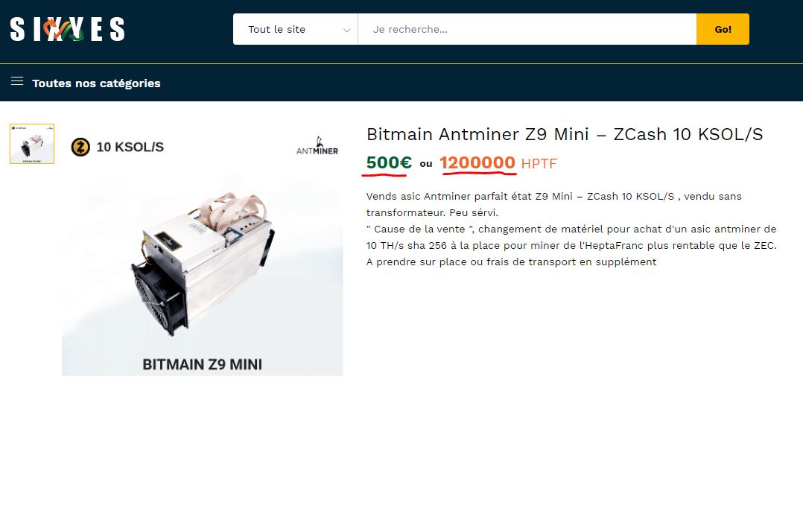
Task: Click the SIXVES site logo
Action: [67, 30]
